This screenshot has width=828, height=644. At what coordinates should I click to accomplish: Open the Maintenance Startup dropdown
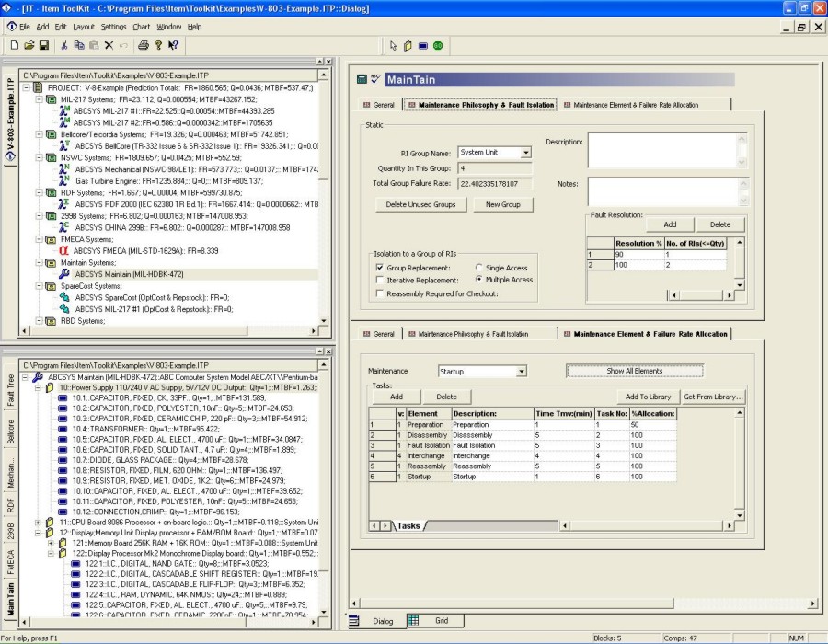tap(522, 371)
